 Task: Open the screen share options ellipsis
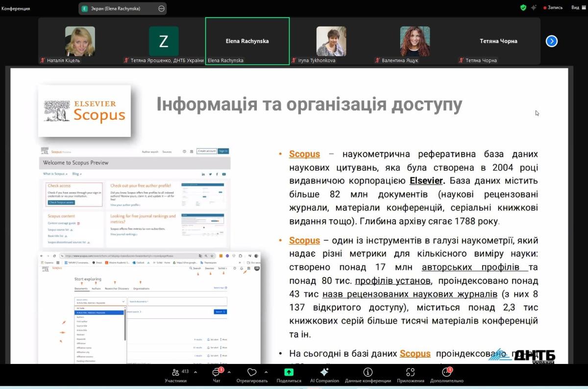tap(161, 8)
